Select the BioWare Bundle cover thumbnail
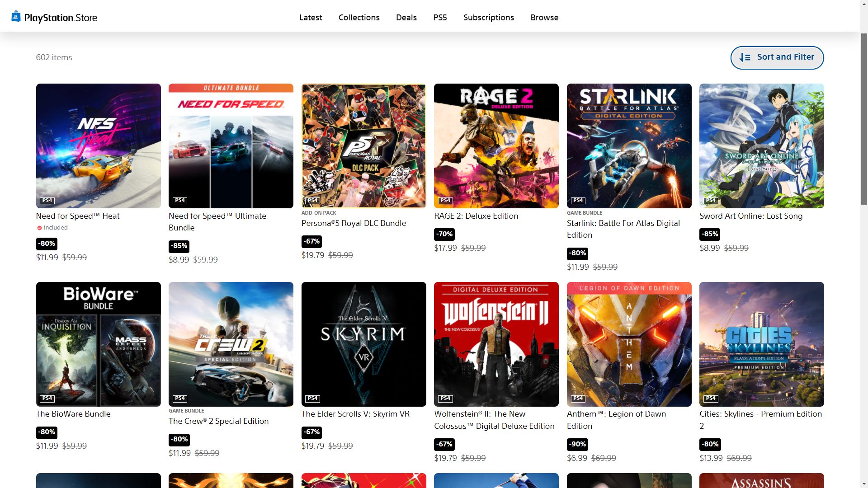The height and width of the screenshot is (488, 868). tap(98, 344)
